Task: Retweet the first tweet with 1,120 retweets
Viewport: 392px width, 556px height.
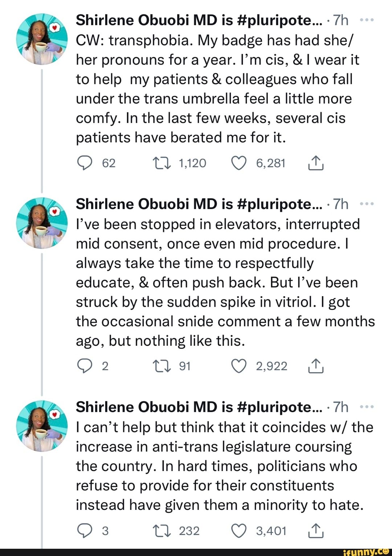Action: click(x=162, y=163)
